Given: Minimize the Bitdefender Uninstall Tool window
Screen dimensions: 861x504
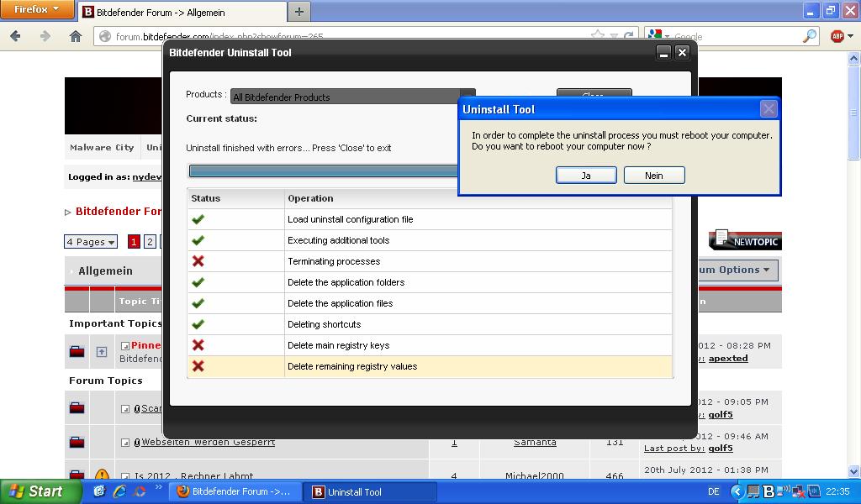Looking at the screenshot, I should point(664,53).
